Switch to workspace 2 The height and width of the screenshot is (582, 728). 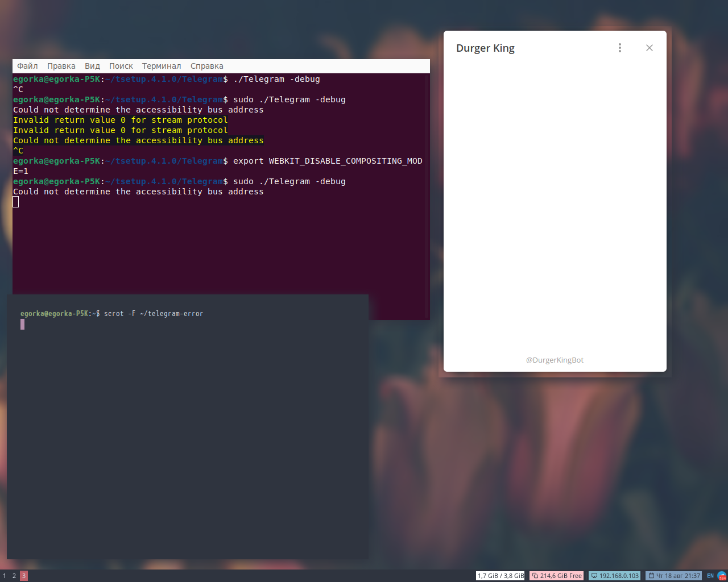point(14,575)
